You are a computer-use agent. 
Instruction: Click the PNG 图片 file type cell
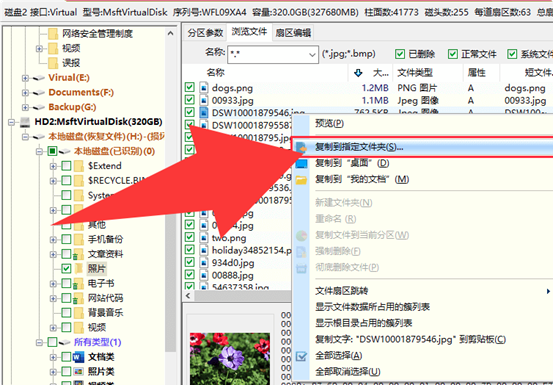point(417,88)
